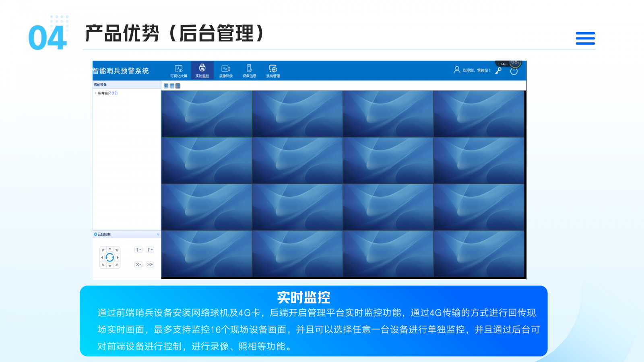Image resolution: width=644 pixels, height=362 pixels.
Task: Open the 可视化大屏 dashboard tab
Action: tap(179, 71)
